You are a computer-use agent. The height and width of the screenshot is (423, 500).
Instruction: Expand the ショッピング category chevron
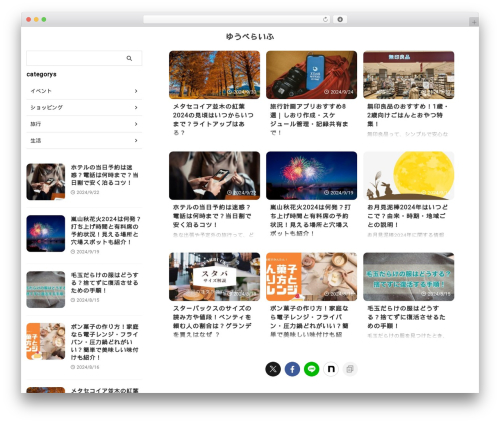(x=136, y=107)
